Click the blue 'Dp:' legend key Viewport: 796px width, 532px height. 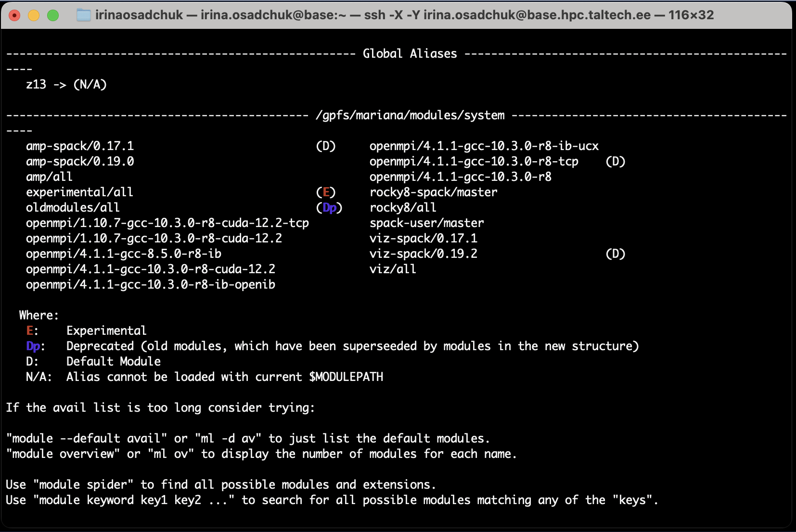coord(36,346)
